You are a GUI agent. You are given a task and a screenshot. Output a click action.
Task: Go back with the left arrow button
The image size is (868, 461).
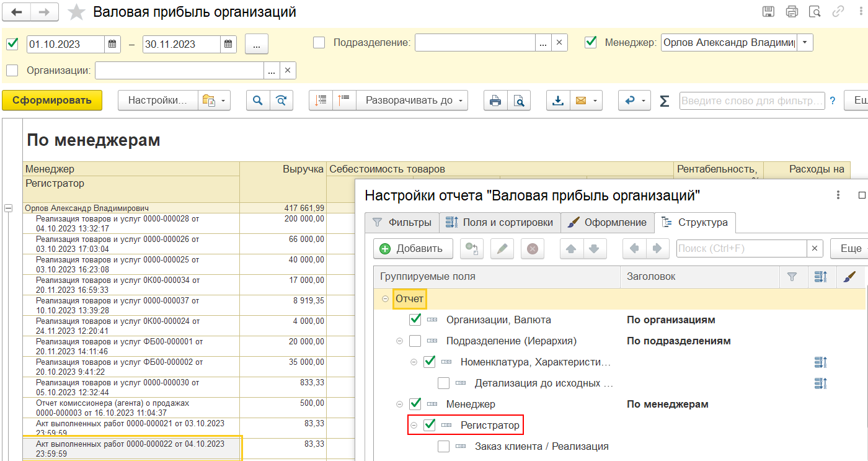click(17, 12)
